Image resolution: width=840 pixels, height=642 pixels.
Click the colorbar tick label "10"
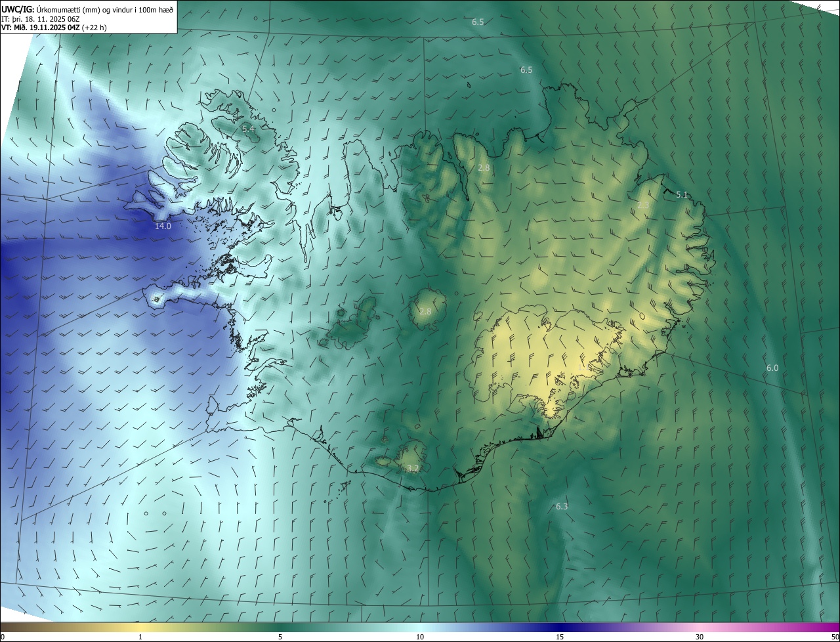pos(420,637)
